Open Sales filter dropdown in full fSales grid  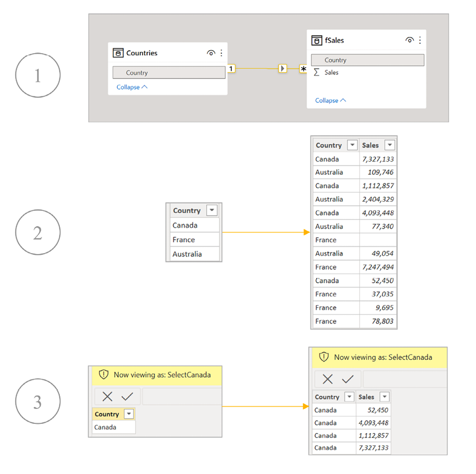coord(389,145)
